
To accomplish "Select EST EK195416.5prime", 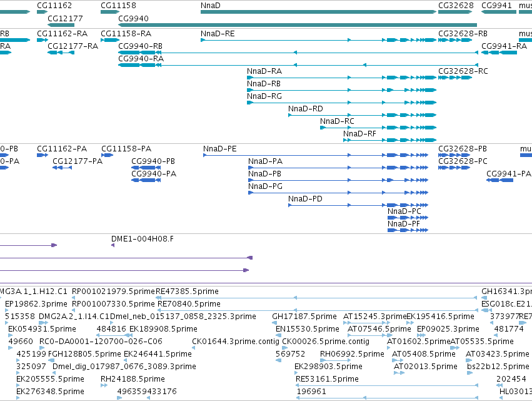I will (x=410, y=323).
